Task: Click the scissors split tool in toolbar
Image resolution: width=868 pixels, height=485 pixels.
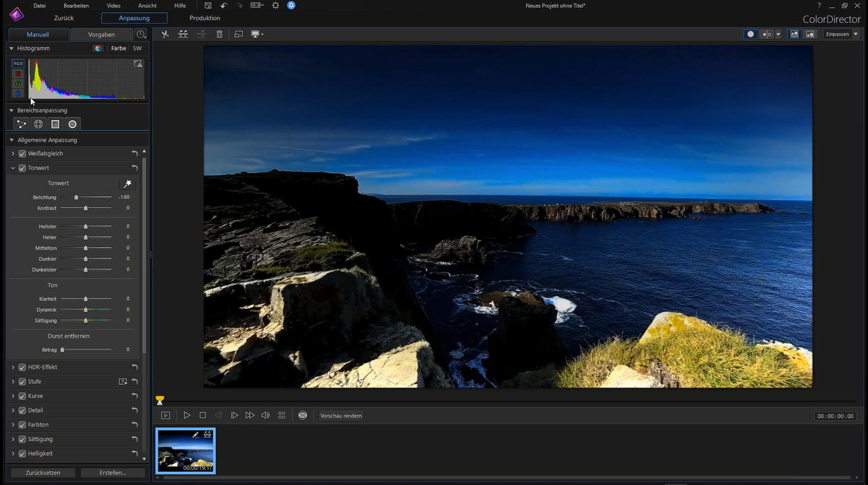Action: 165,34
